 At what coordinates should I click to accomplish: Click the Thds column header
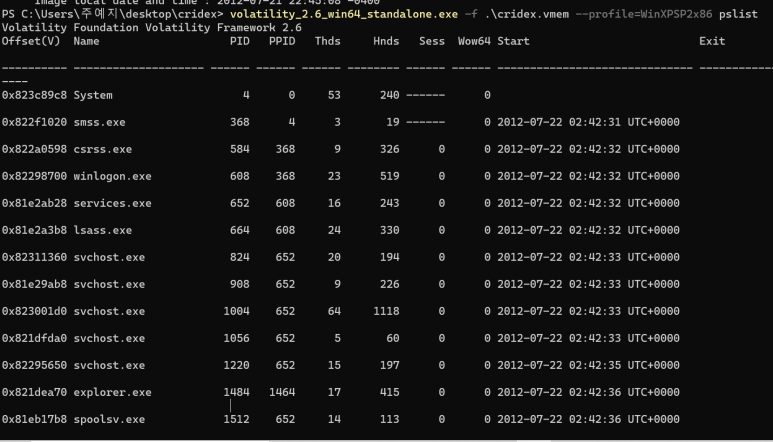point(328,41)
